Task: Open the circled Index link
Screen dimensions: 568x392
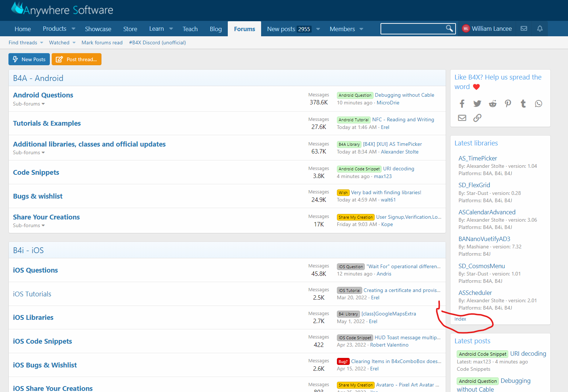Action: (x=460, y=319)
